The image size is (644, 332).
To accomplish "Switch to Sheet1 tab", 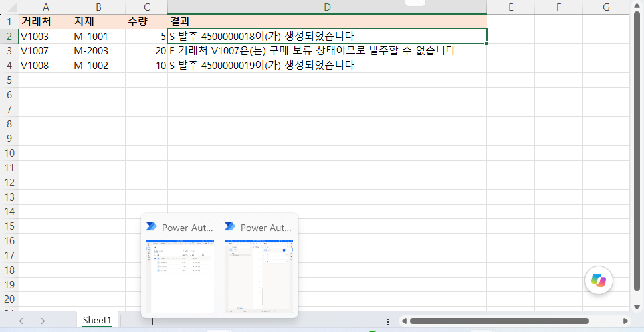I will [97, 321].
